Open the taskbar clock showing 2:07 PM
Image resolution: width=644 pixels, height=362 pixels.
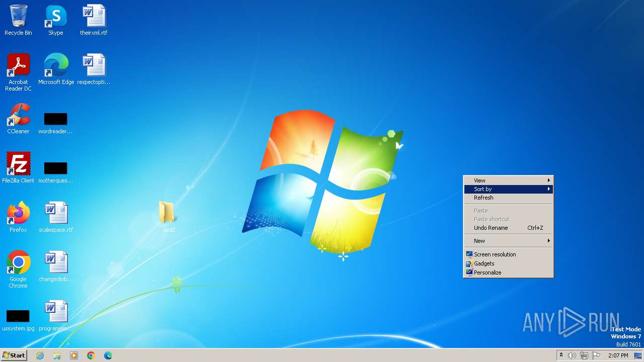618,355
